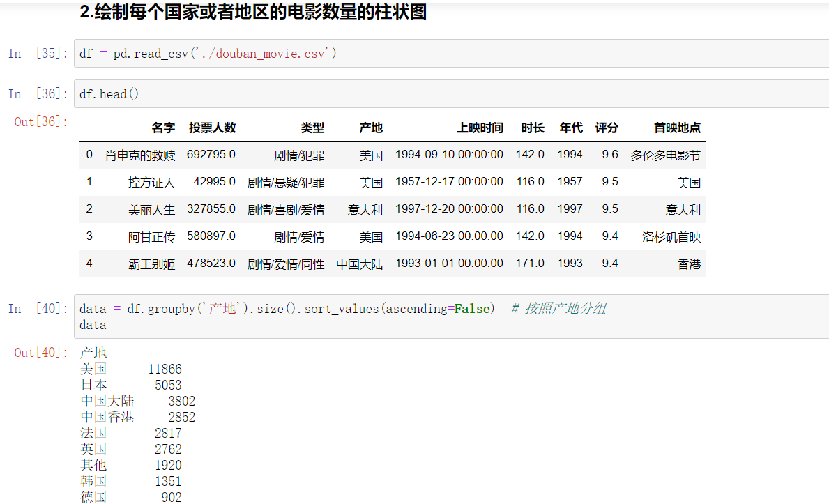Image resolution: width=829 pixels, height=504 pixels.
Task: Click the 首映地点 column header
Action: [677, 128]
